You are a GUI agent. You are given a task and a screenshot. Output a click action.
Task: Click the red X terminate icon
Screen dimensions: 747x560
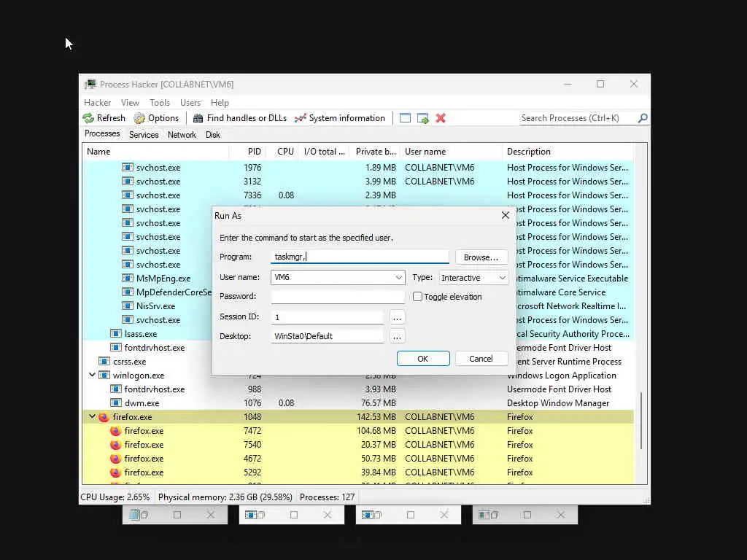[x=441, y=118]
